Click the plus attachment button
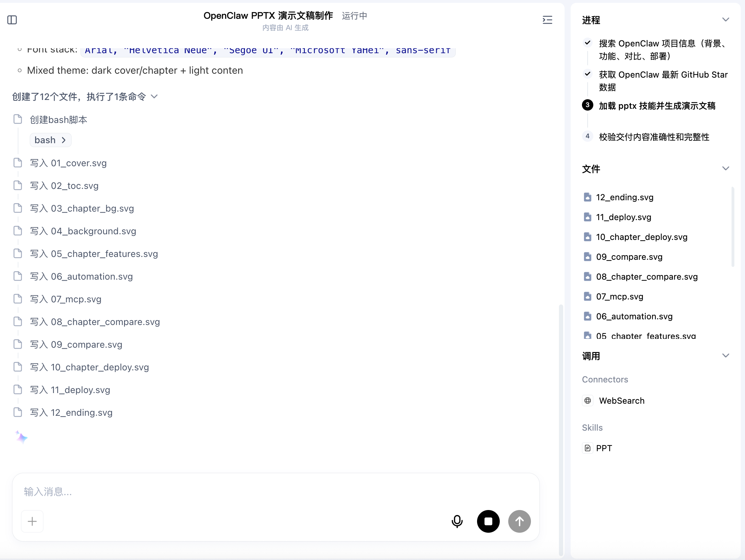The width and height of the screenshot is (745, 560). tap(32, 521)
